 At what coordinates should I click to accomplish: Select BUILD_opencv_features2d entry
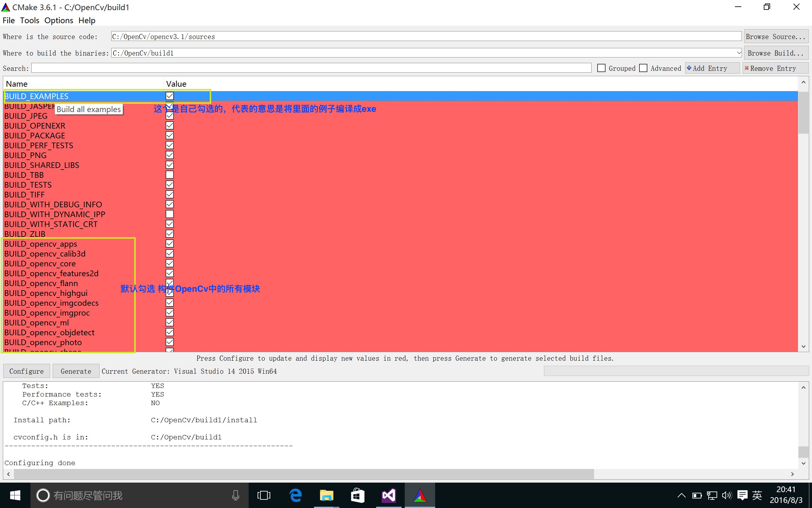click(401, 273)
